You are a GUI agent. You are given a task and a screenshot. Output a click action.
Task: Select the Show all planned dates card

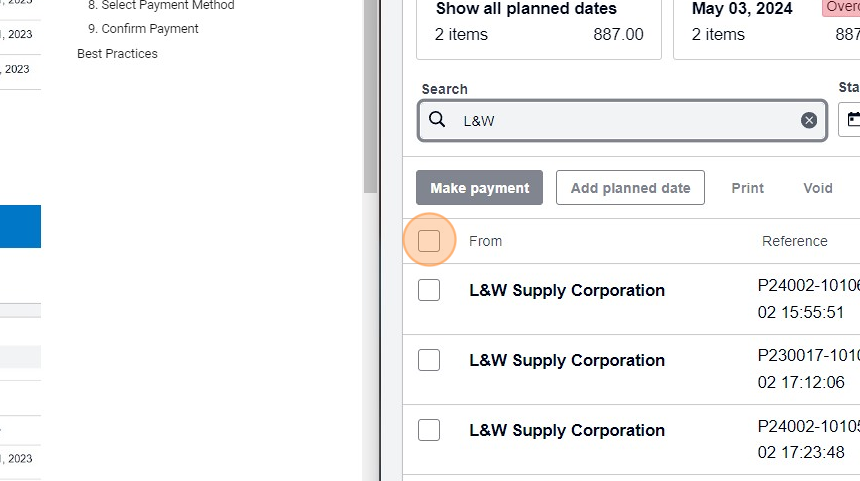click(539, 22)
